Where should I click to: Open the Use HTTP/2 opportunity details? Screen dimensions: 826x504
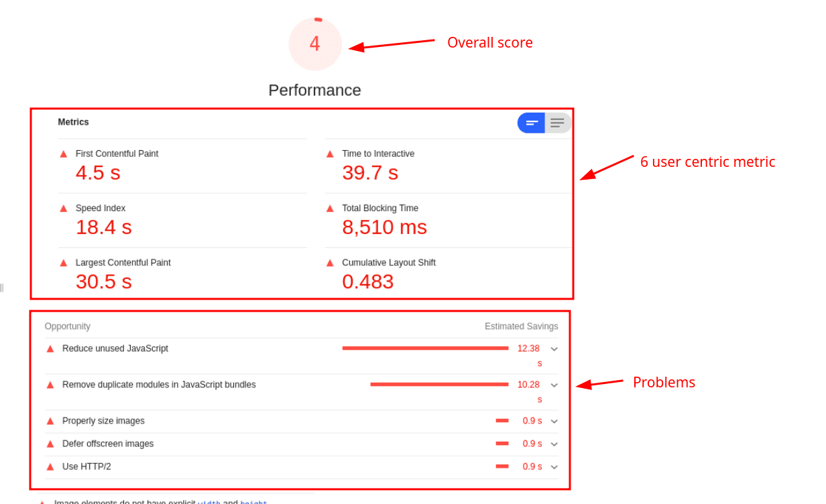554,467
